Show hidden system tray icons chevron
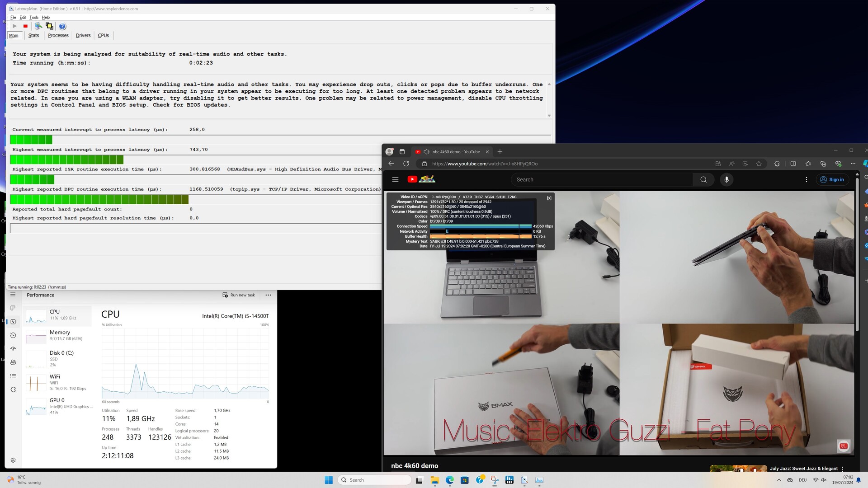 coord(778,480)
